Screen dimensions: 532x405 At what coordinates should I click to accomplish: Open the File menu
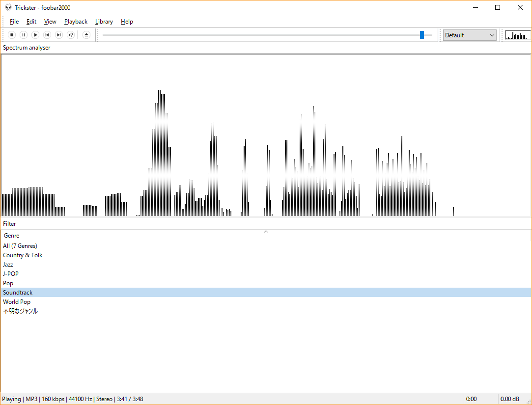tap(14, 22)
